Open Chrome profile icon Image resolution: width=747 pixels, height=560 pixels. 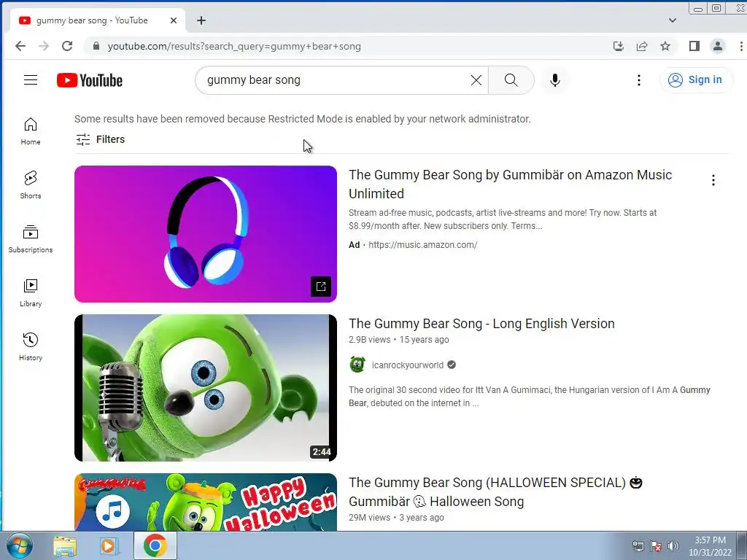click(x=718, y=46)
